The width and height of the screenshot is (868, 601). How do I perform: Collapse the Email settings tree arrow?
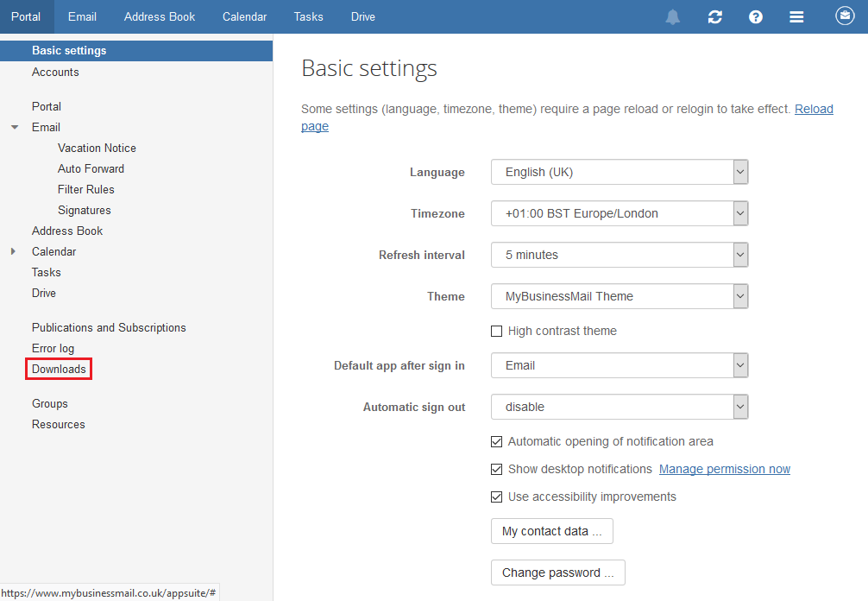tap(14, 128)
